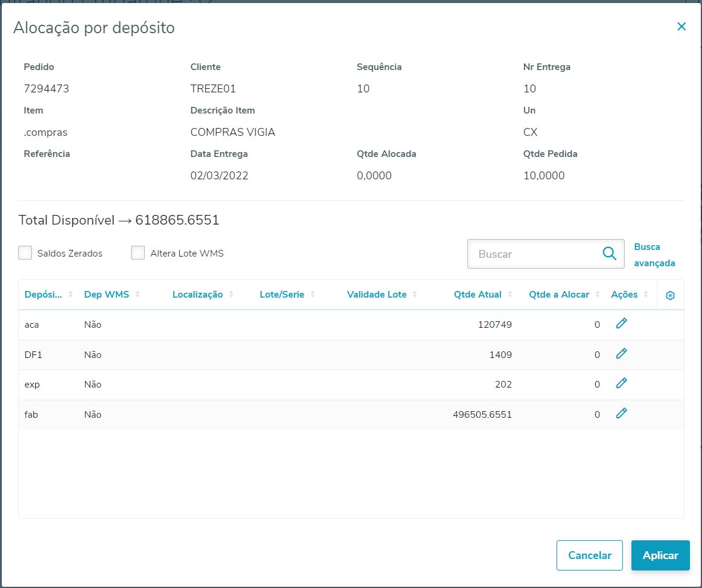Image resolution: width=702 pixels, height=588 pixels.
Task: Sort by Validade Lote column
Action: pyautogui.click(x=382, y=295)
